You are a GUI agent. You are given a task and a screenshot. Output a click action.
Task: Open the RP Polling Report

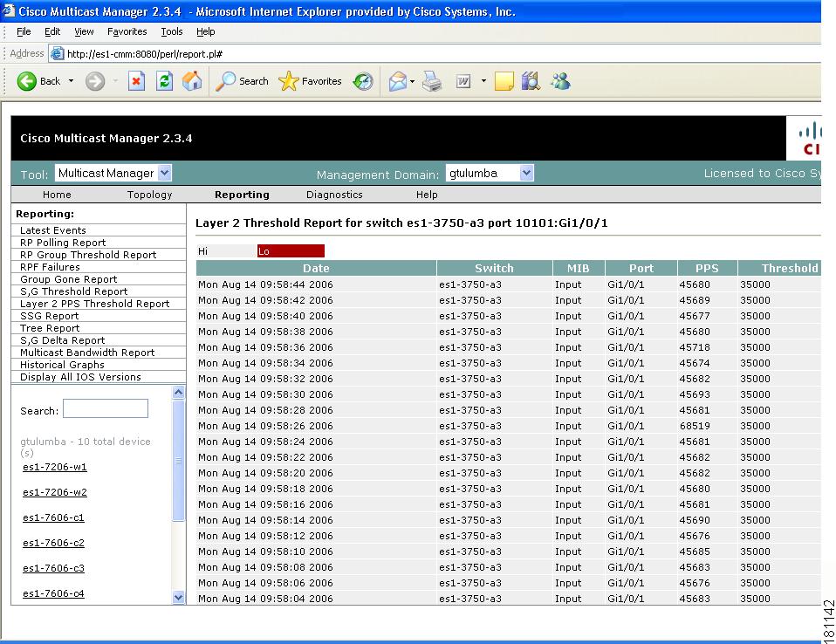[x=63, y=243]
